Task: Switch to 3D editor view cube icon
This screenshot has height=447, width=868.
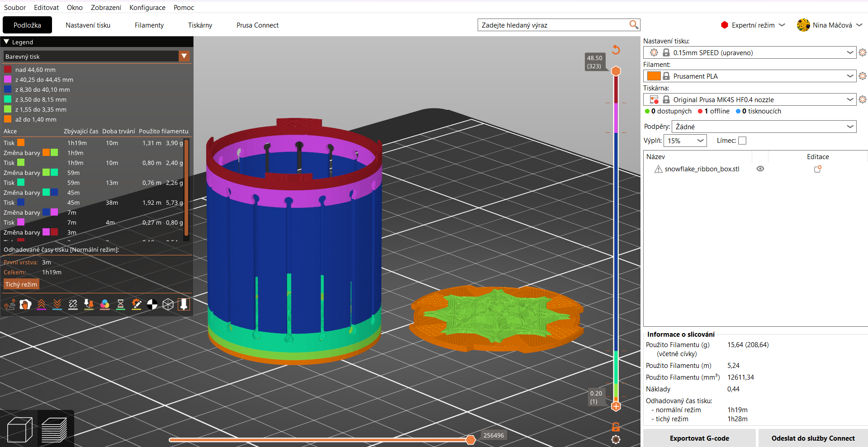Action: tap(19, 429)
